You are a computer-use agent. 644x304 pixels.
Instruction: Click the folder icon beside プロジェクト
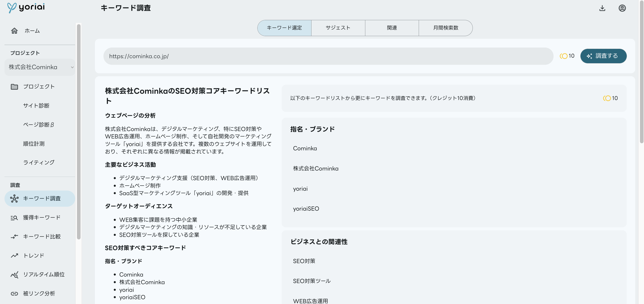pos(15,87)
